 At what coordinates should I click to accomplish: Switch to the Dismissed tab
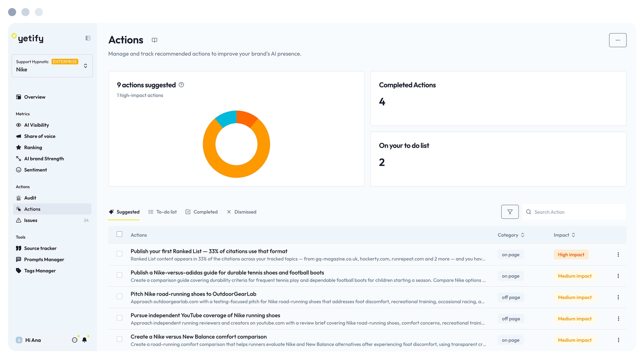[241, 212]
